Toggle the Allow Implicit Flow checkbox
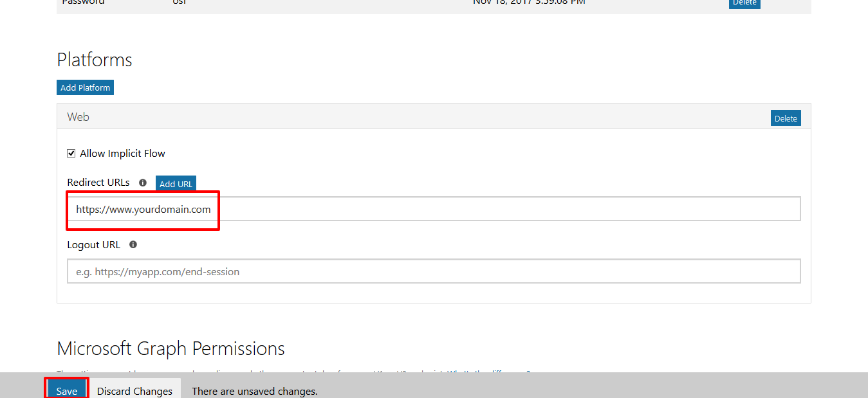The width and height of the screenshot is (868, 398). tap(71, 154)
